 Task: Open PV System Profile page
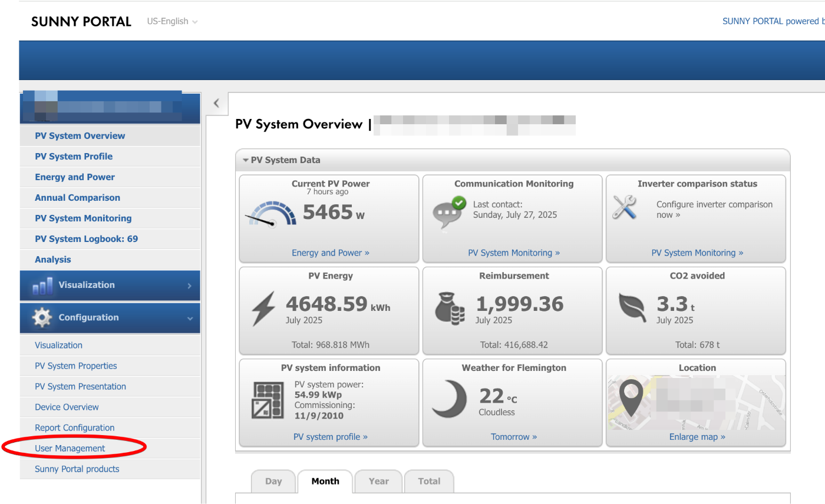tap(110, 156)
